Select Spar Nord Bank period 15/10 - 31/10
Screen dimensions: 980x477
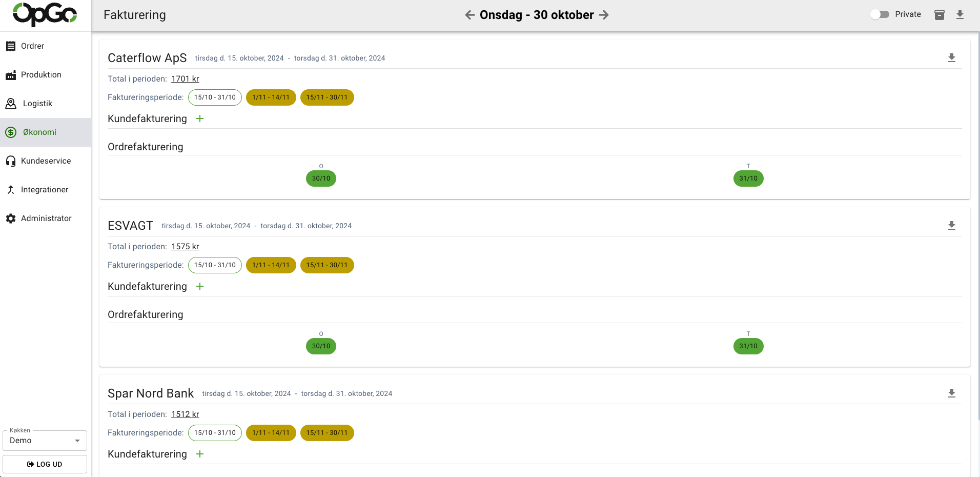215,433
